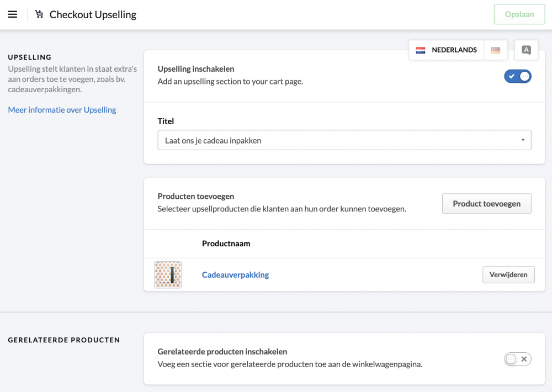Screen dimensions: 552x392
Task: Click the shopping cart icon beside the title
Action: (x=39, y=14)
